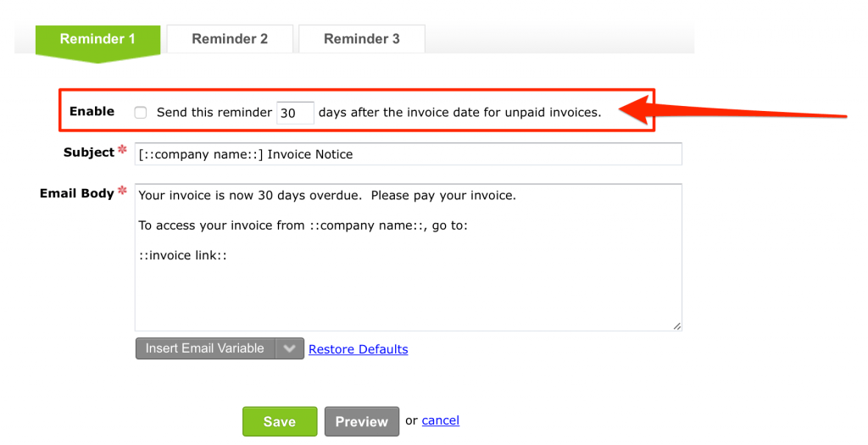Expand the Insert Email Variable chevron arrow
This screenshot has width=868, height=445.
coord(290,348)
